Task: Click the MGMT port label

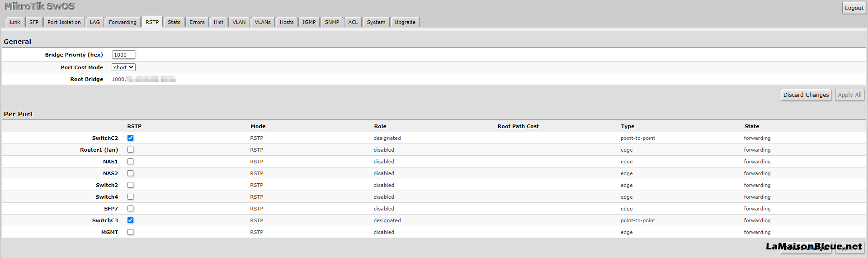Action: 109,232
